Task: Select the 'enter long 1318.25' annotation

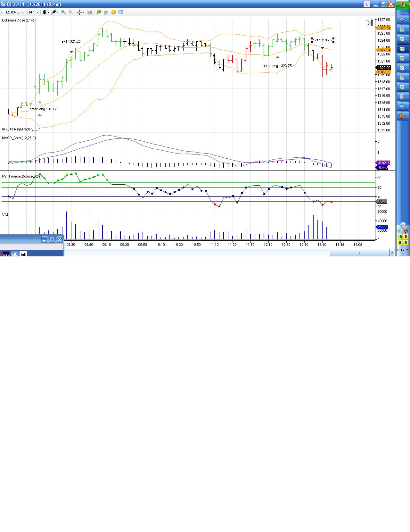Action: coord(44,109)
